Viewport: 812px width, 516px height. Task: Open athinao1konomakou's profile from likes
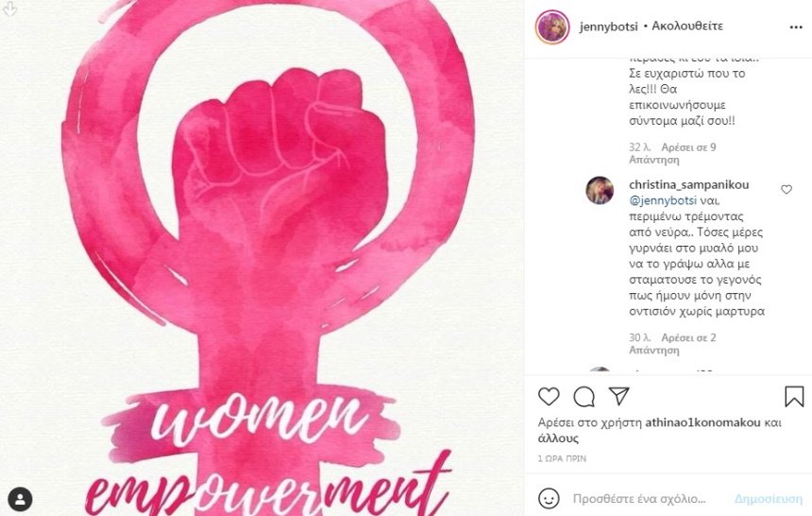702,422
